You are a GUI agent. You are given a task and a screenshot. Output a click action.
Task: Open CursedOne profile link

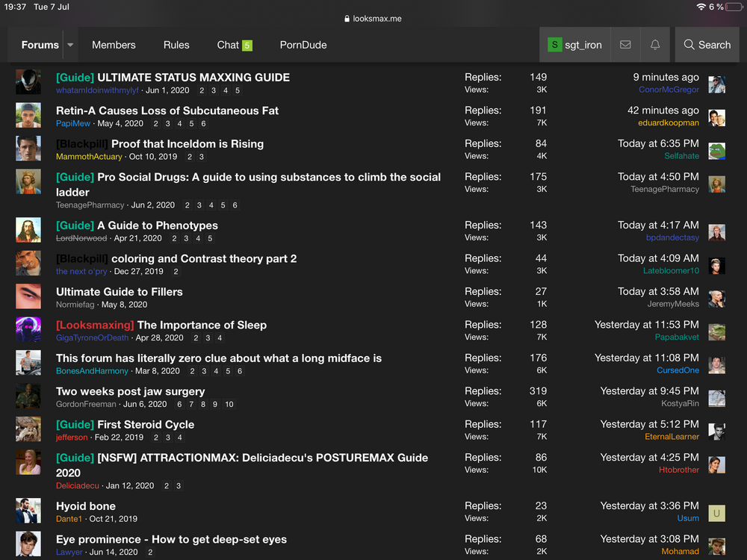point(678,370)
